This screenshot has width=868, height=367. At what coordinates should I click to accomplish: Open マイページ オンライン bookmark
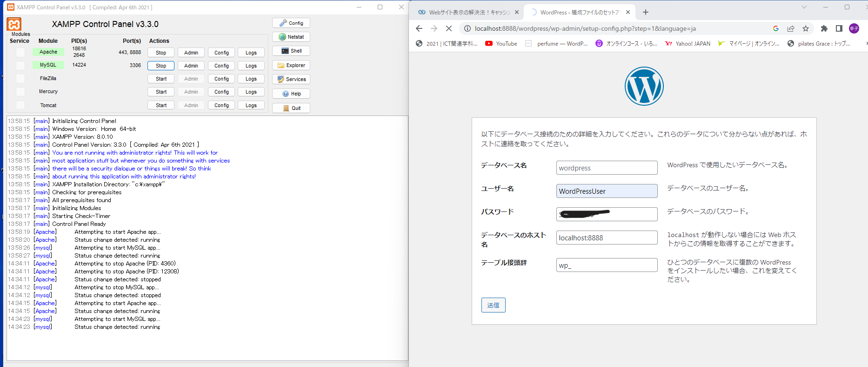point(748,43)
